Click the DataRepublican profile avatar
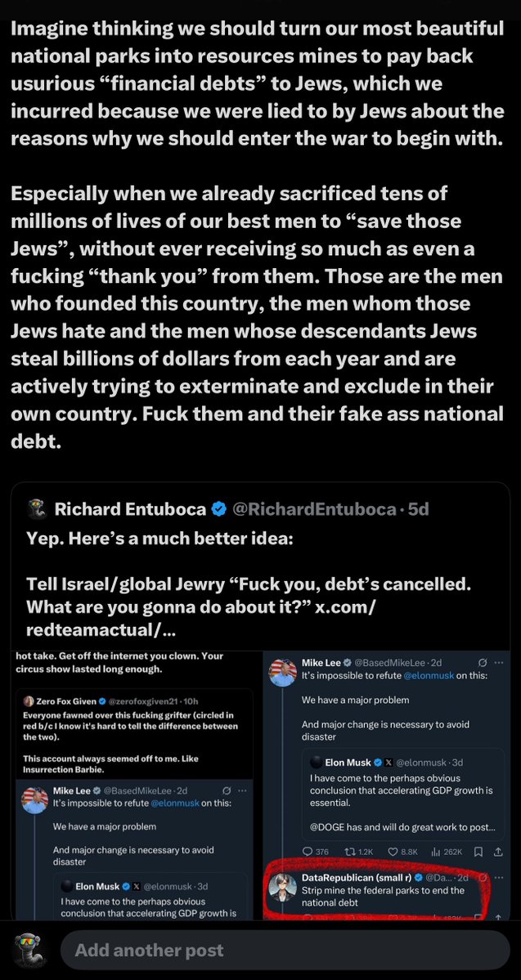This screenshot has height=980, width=521. click(285, 884)
